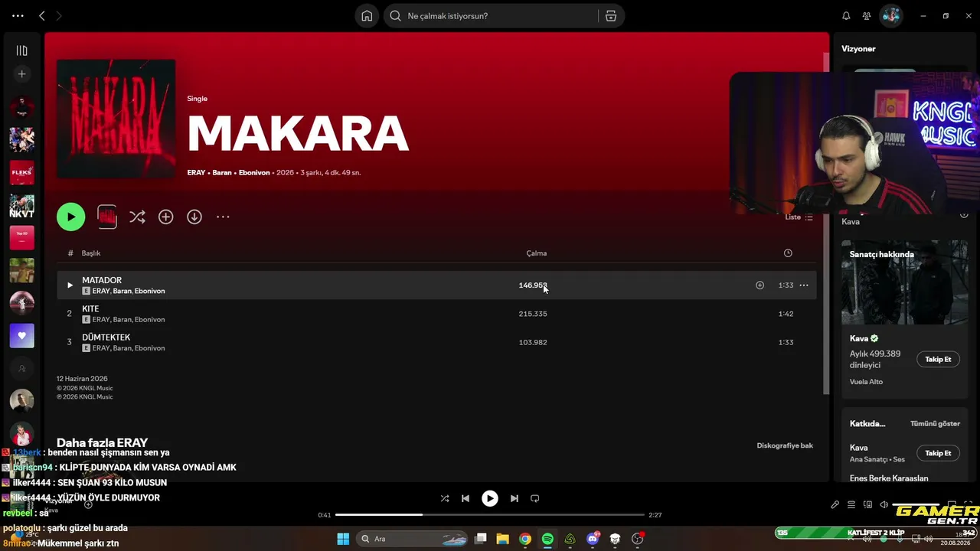Image resolution: width=980 pixels, height=551 pixels.
Task: Toggle shuffle in the player bar
Action: tap(445, 499)
